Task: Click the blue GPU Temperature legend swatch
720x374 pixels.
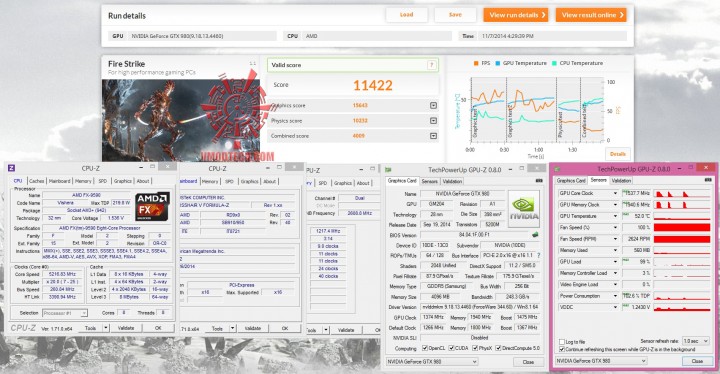Action: 498,63
